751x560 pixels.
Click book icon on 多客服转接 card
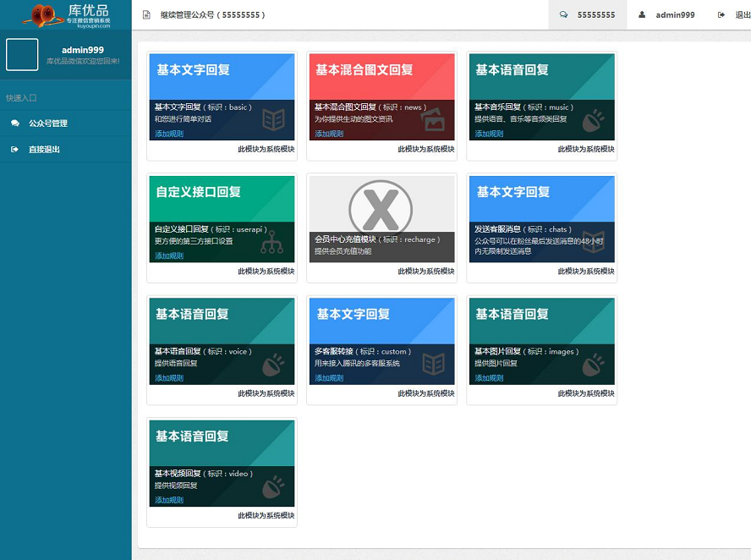434,364
